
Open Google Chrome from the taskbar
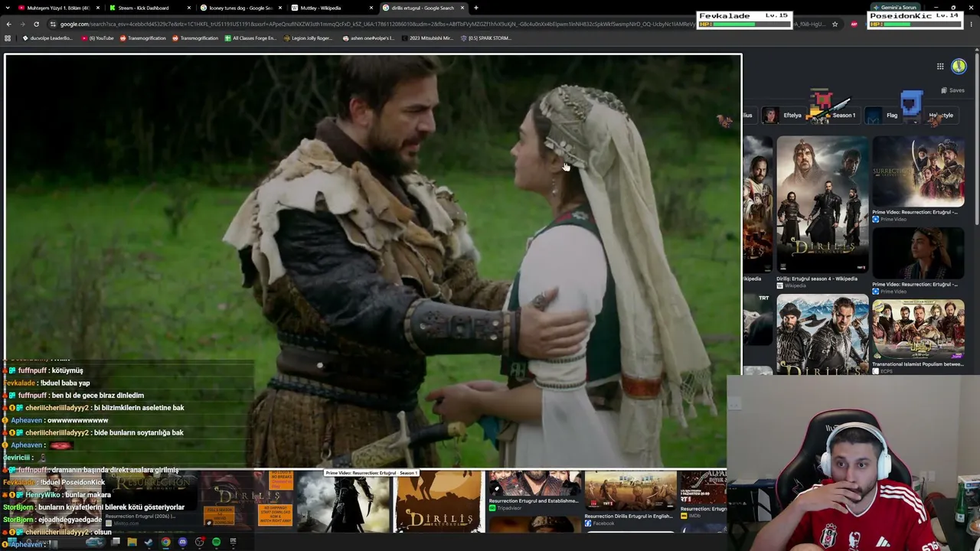point(165,543)
